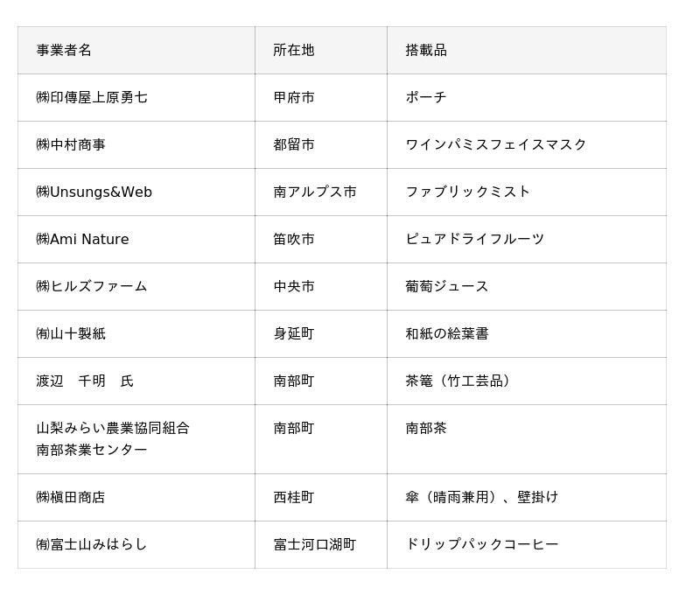Click the 搭載品 column header
Viewport: 700px width, 595px height.
pyautogui.click(x=426, y=50)
